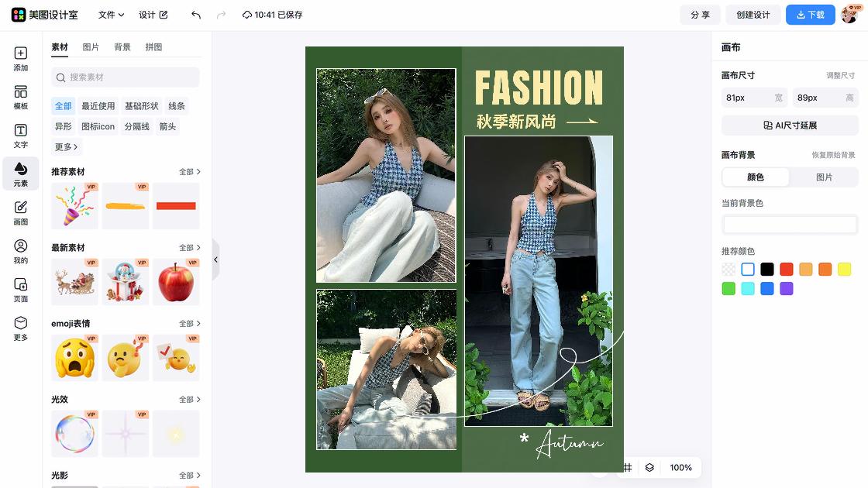Filter materials by 异形
Viewport: 868px width, 488px height.
[x=63, y=126]
